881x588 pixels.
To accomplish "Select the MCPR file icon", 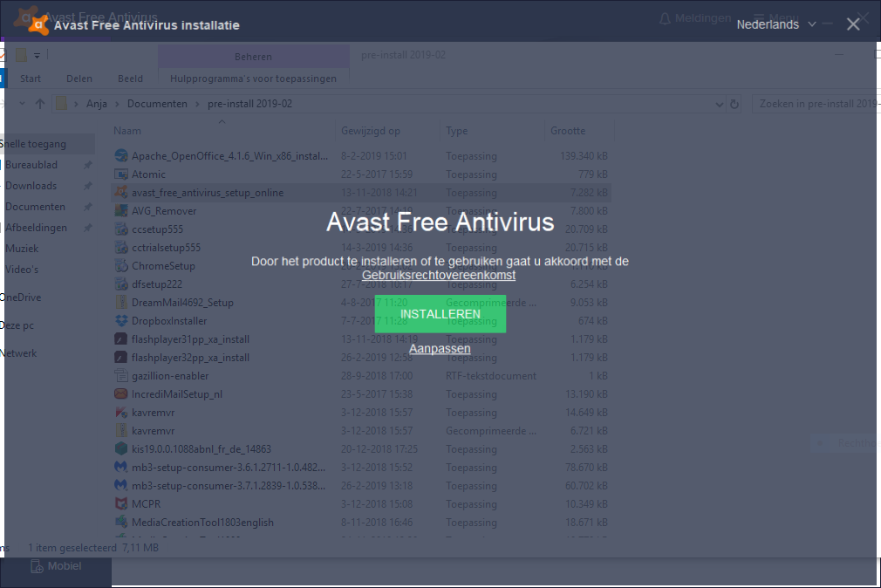I will click(x=120, y=503).
